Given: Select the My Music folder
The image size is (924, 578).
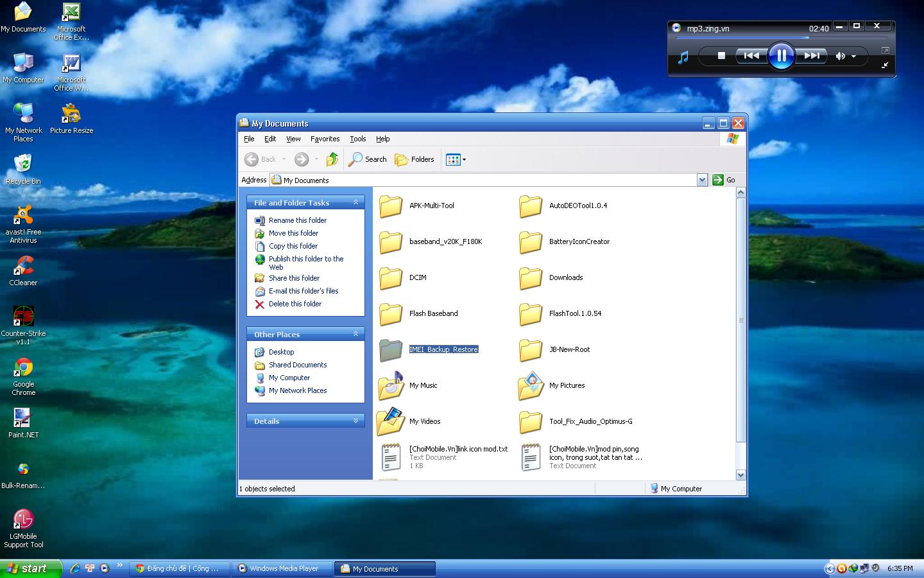Looking at the screenshot, I should pyautogui.click(x=407, y=385).
